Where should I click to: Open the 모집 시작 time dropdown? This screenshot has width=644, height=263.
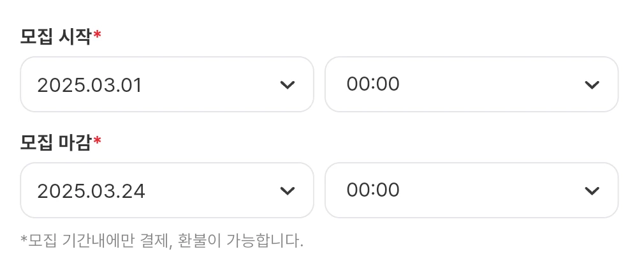point(471,84)
